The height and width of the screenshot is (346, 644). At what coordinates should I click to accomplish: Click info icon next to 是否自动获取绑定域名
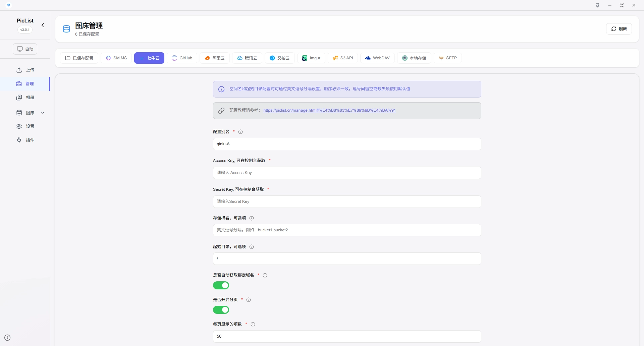[x=265, y=275]
